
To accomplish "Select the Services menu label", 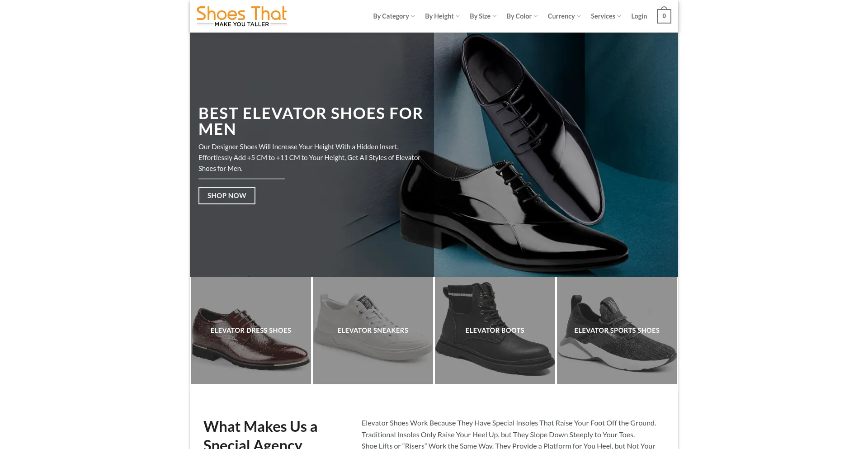I will coord(603,16).
